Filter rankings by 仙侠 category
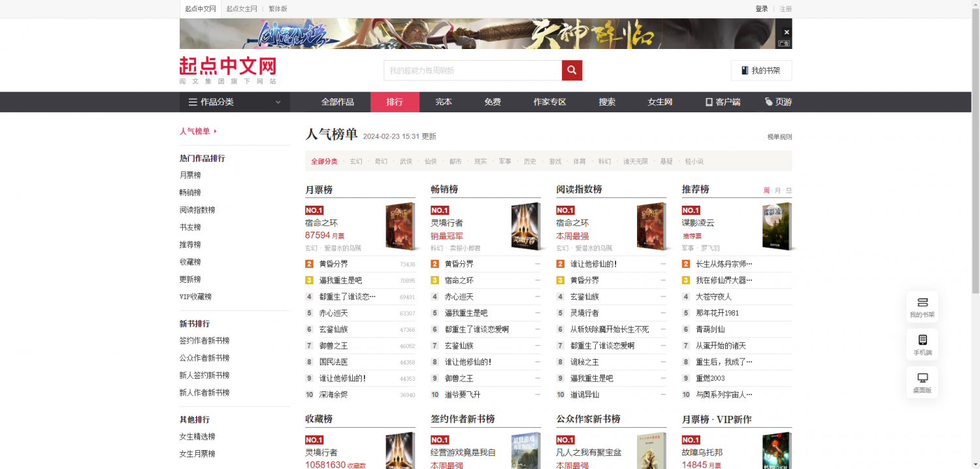This screenshot has width=980, height=469. [x=431, y=161]
